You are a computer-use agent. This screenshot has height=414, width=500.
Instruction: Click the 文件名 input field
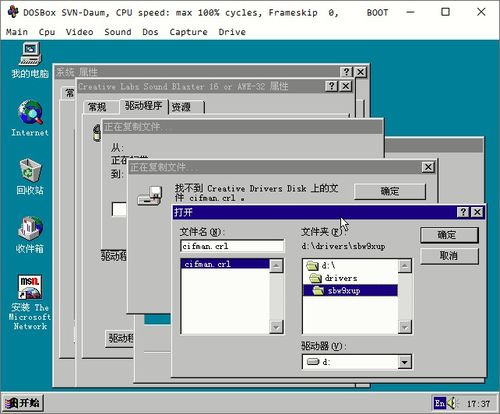point(232,246)
